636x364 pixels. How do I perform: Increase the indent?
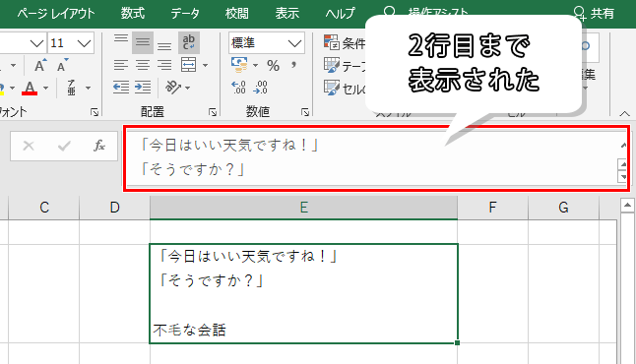click(x=143, y=88)
